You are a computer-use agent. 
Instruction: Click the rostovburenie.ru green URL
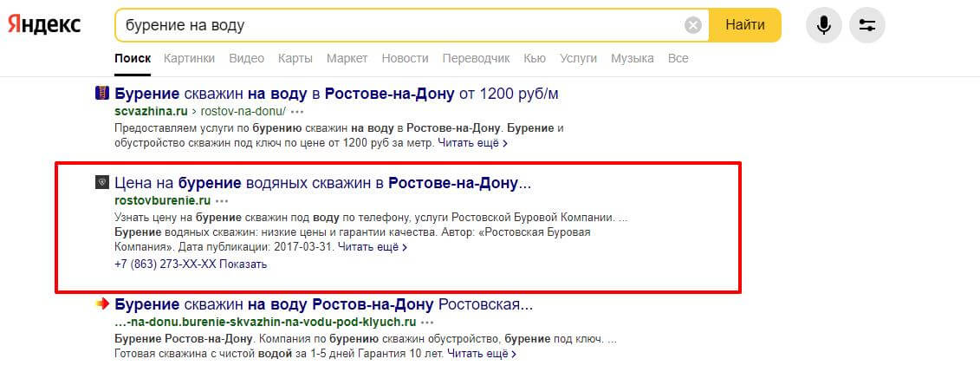[x=163, y=201]
